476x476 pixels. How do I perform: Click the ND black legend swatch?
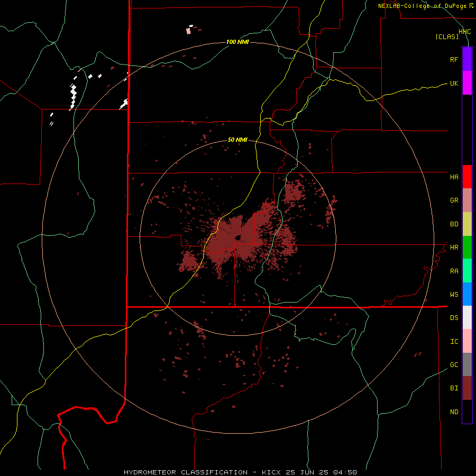click(x=467, y=411)
